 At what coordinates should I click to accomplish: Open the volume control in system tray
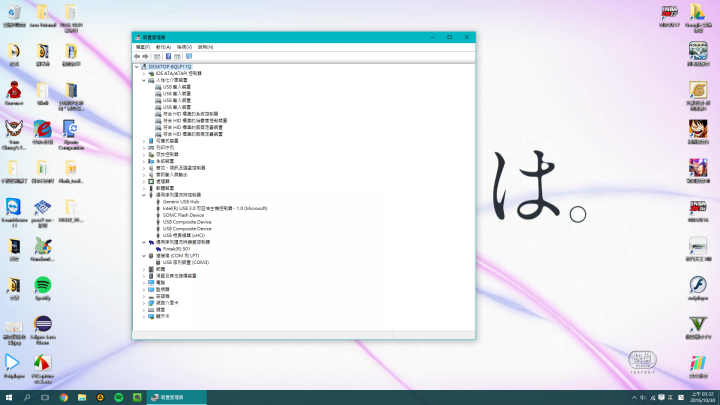coord(643,398)
